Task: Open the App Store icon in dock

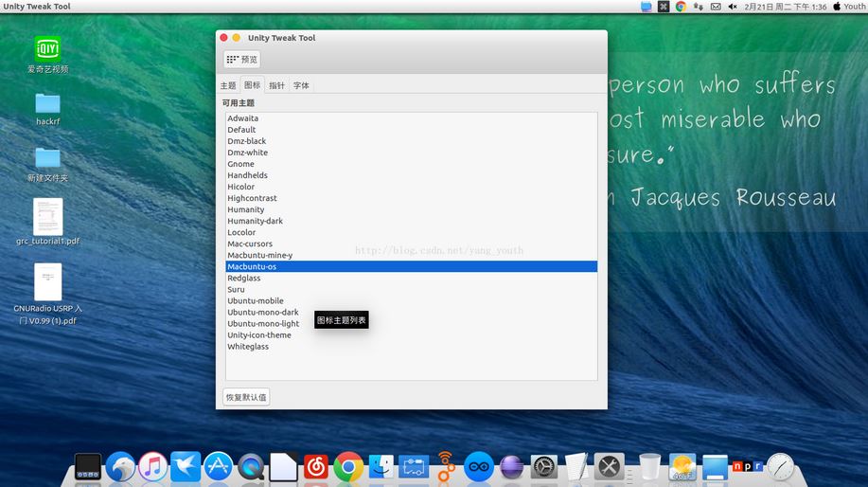Action: [x=218, y=467]
